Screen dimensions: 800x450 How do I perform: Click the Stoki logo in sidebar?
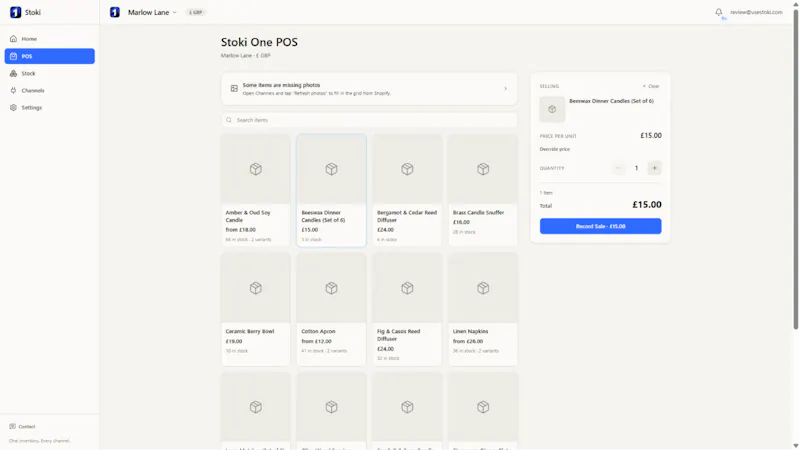pos(16,12)
